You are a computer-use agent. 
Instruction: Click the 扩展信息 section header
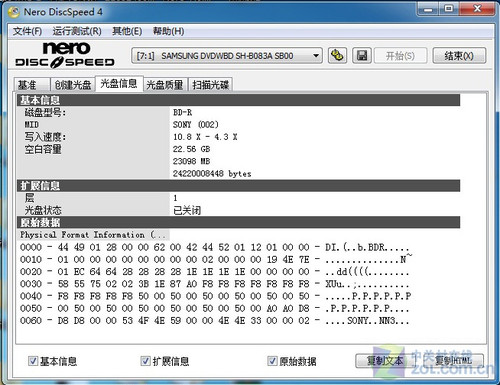point(238,186)
